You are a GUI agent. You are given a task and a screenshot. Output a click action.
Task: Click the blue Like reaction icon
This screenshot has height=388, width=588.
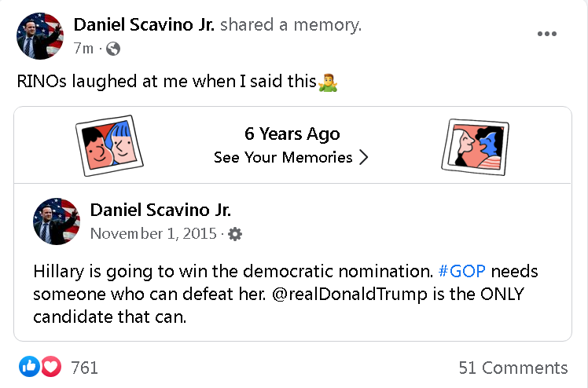pyautogui.click(x=29, y=366)
